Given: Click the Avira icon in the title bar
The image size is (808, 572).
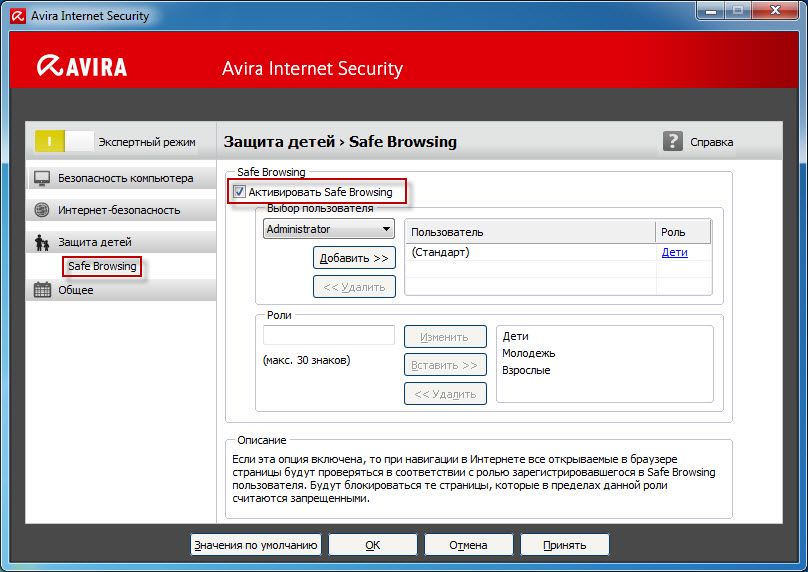Looking at the screenshot, I should point(18,16).
